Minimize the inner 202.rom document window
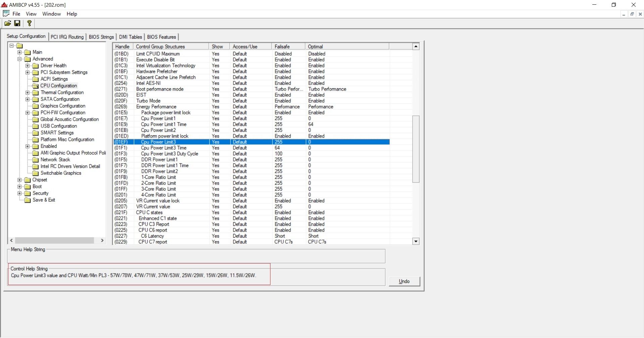Image resolution: width=644 pixels, height=338 pixels. pos(624,14)
